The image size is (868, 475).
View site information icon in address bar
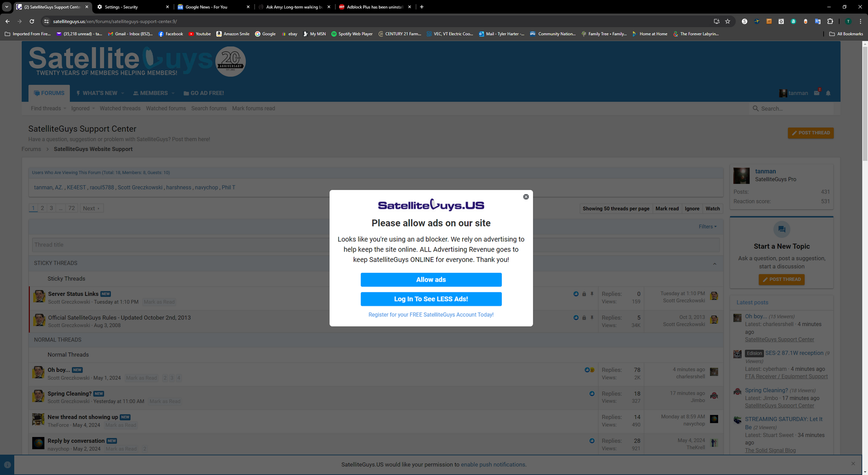coord(46,21)
